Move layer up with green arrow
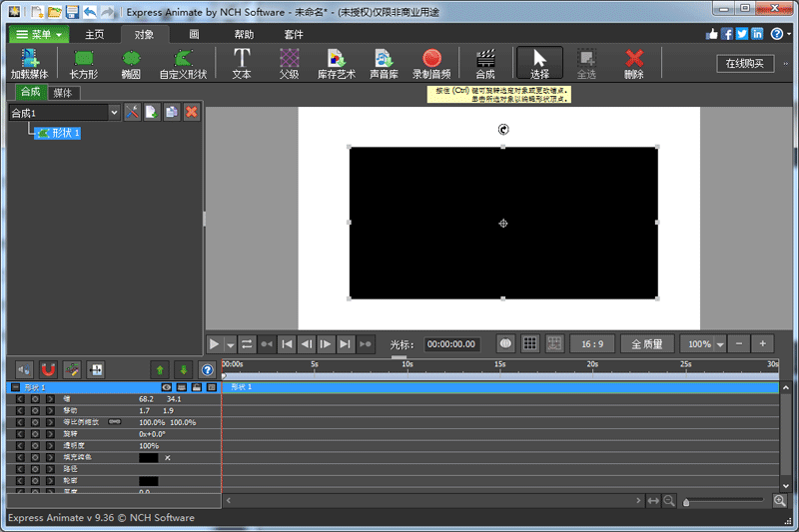Image resolution: width=799 pixels, height=532 pixels. pos(160,369)
